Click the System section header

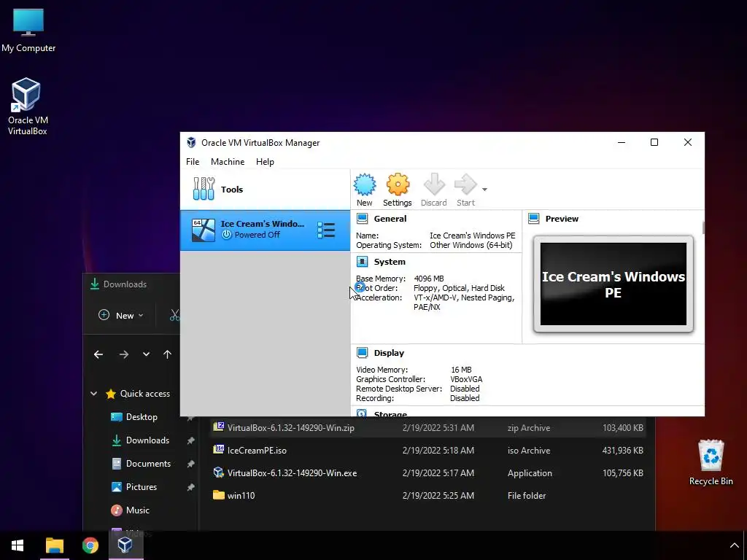pyautogui.click(x=390, y=262)
